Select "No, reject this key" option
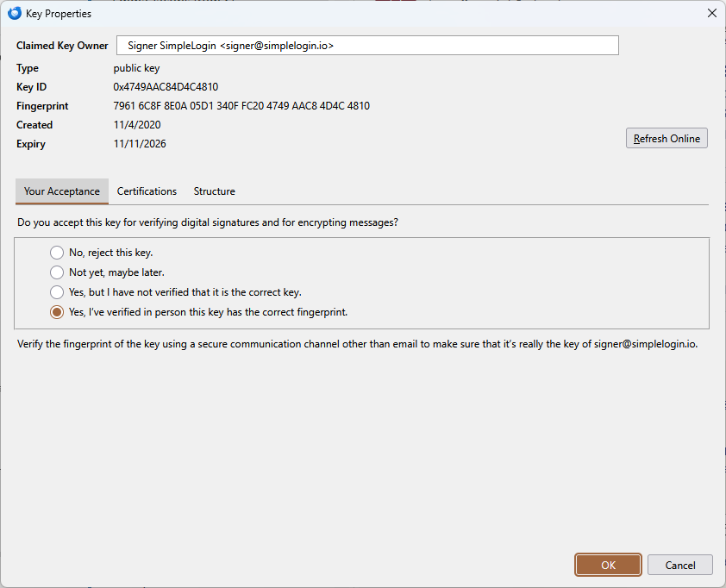 [57, 253]
